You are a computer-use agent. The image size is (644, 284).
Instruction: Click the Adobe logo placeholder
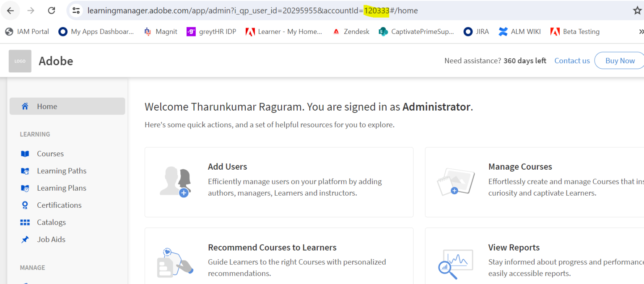20,61
